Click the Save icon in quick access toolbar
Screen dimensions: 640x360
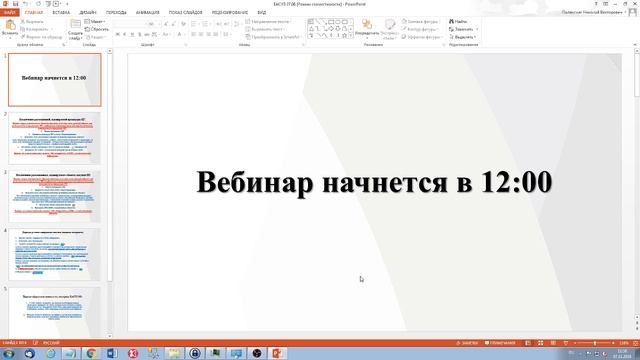[16, 4]
